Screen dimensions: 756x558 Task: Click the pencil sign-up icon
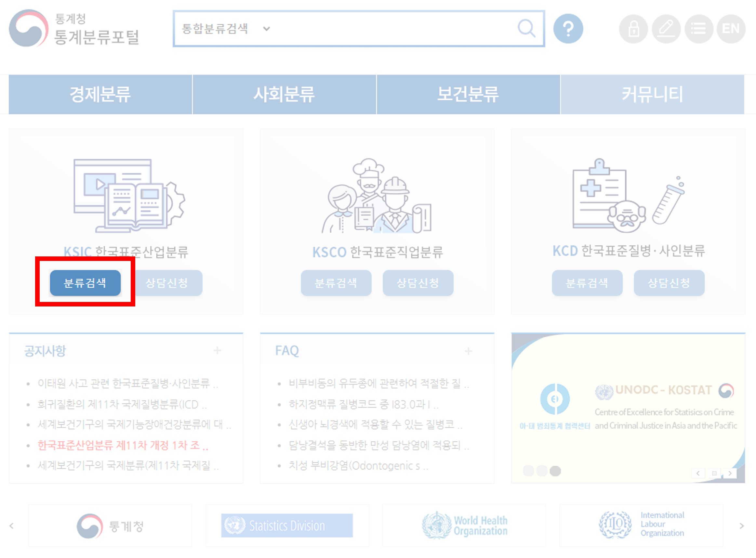(666, 29)
